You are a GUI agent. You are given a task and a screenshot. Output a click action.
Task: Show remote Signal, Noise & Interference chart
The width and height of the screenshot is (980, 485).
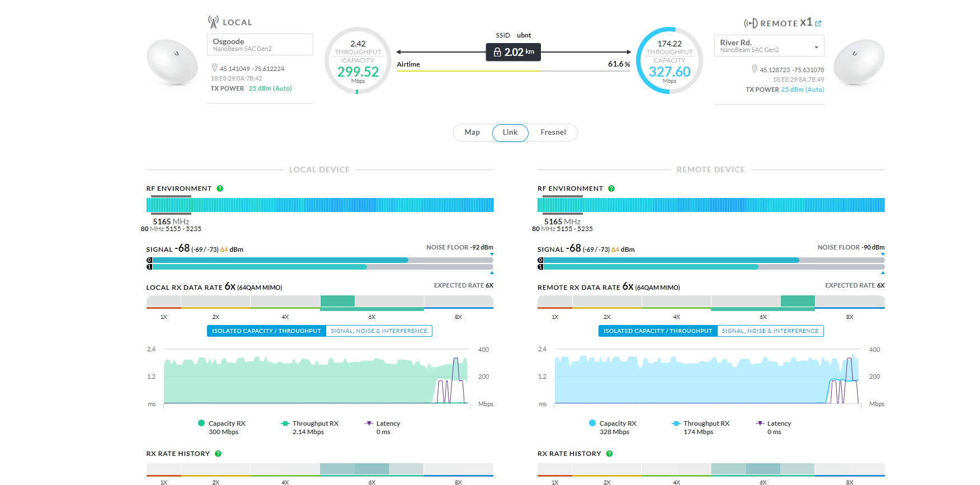[x=770, y=331]
